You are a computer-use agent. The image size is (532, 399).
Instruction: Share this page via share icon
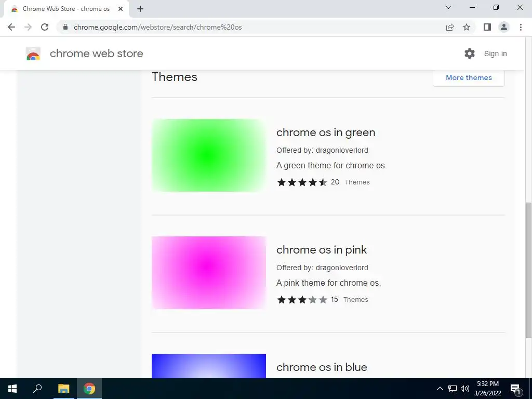pyautogui.click(x=450, y=27)
